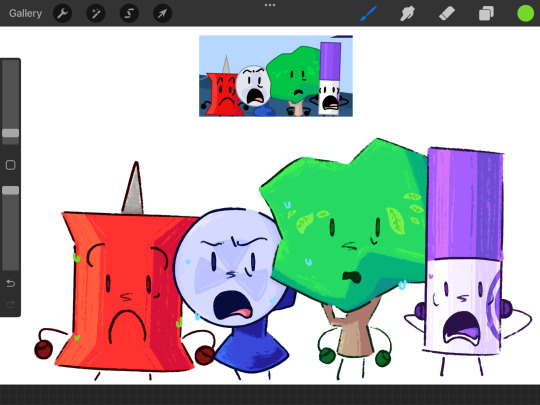Click the three-dot menu at top center
Image resolution: width=540 pixels, height=405 pixels.
270,5
